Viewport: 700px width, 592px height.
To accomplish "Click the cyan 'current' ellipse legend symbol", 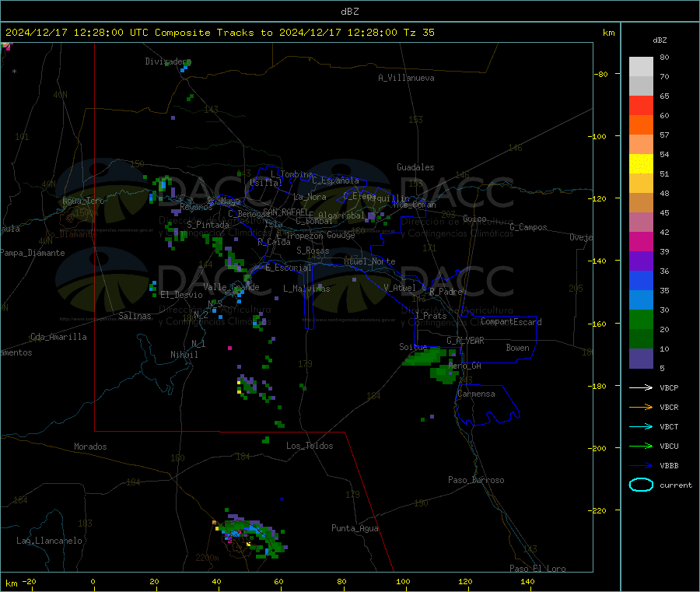I will pos(641,485).
